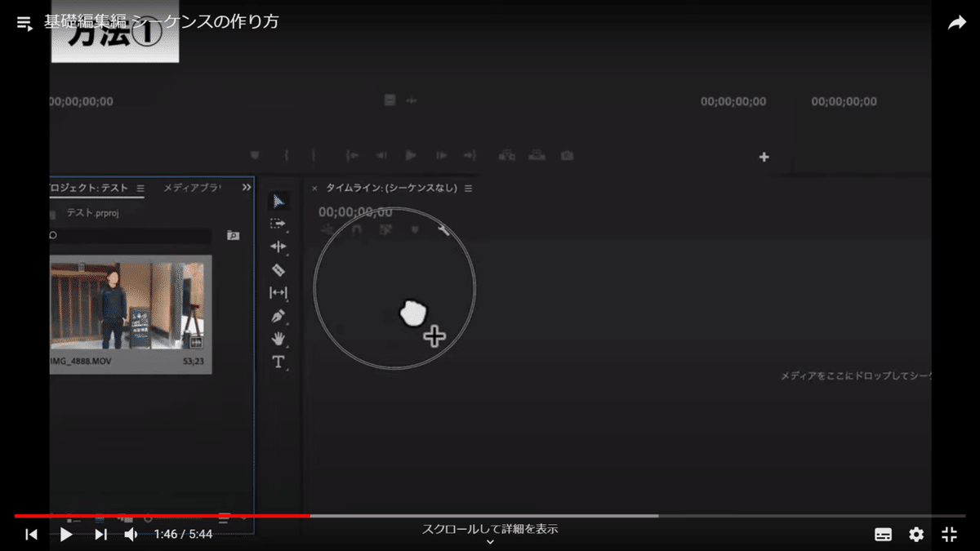The height and width of the screenshot is (551, 980).
Task: Select the Type tool
Action: pos(278,362)
